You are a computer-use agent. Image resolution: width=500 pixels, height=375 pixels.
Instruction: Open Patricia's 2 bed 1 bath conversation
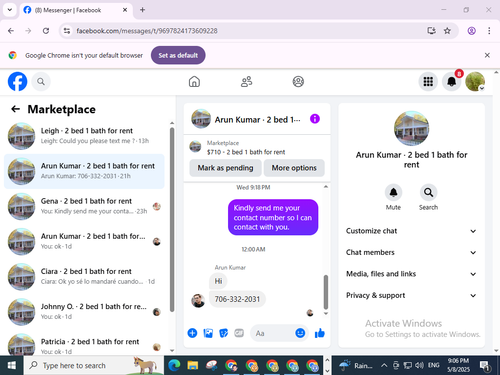click(84, 343)
